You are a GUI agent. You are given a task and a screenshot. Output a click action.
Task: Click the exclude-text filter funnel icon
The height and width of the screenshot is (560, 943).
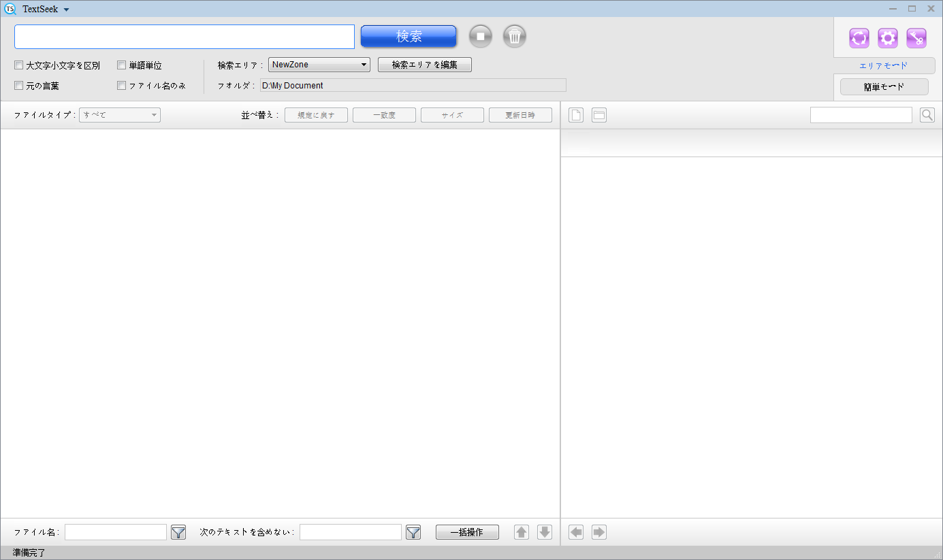coord(413,532)
